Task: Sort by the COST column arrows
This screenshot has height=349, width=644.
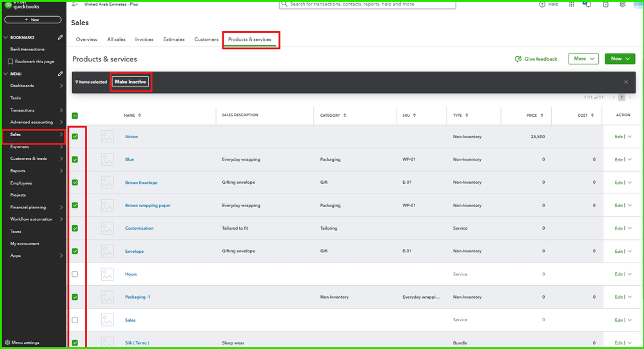Action: 592,115
